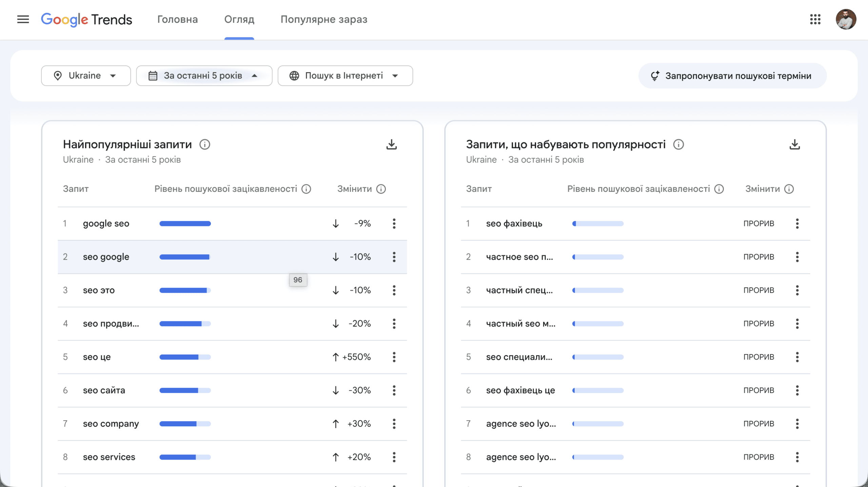868x487 pixels.
Task: Open the Пошук в Інтернеті dropdown
Action: point(345,76)
